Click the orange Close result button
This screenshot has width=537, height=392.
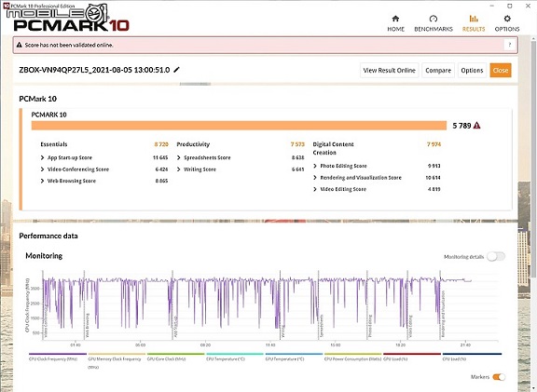(501, 70)
